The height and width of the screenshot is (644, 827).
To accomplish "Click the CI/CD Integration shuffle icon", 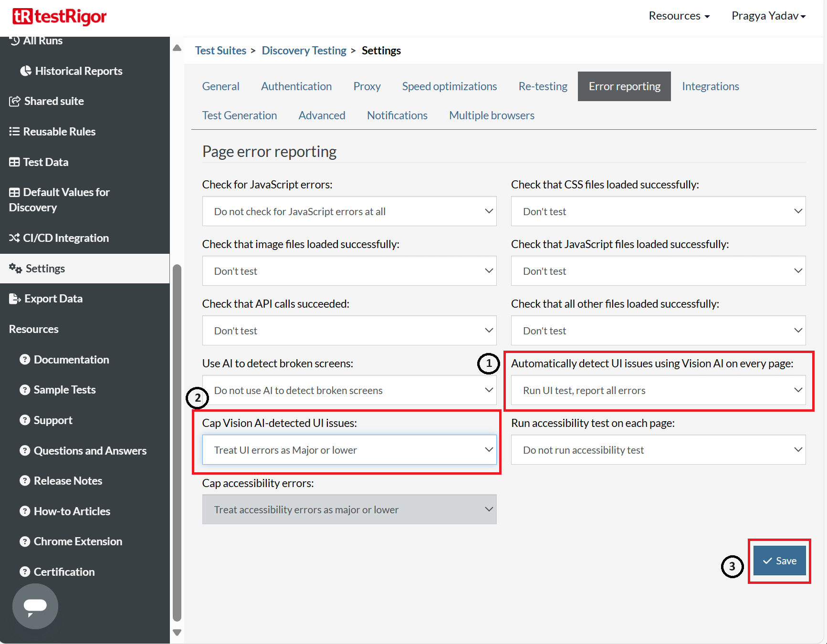I will coord(14,238).
